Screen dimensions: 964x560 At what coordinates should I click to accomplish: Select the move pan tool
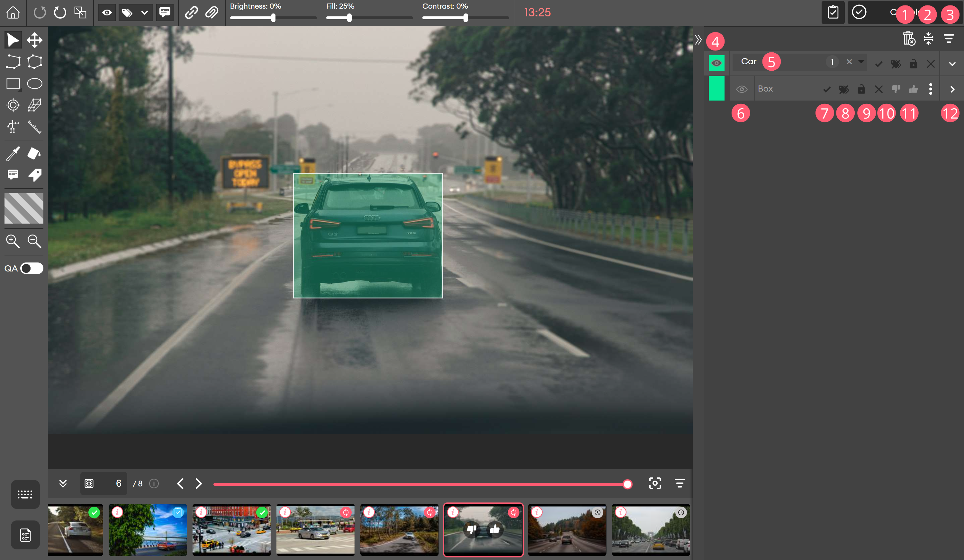coord(34,40)
